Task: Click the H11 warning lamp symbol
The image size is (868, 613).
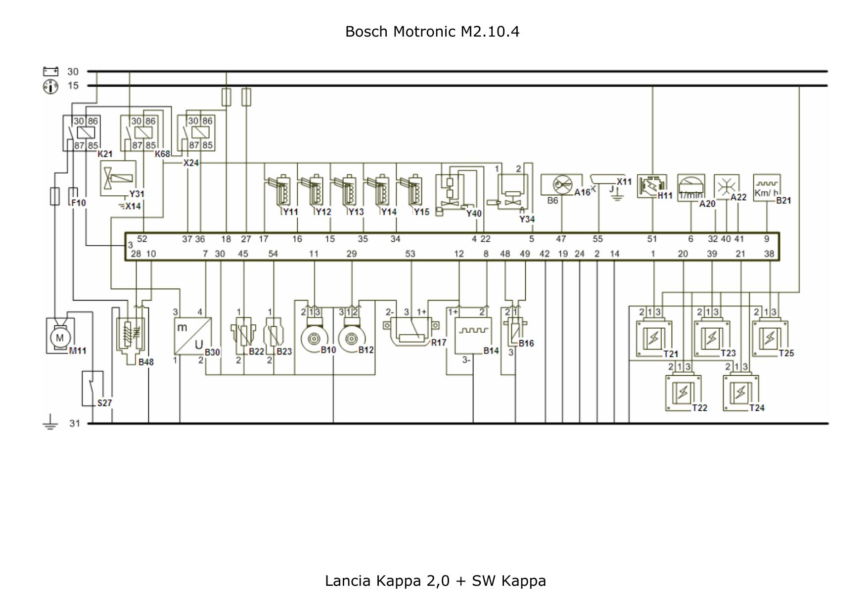Action: click(x=652, y=186)
